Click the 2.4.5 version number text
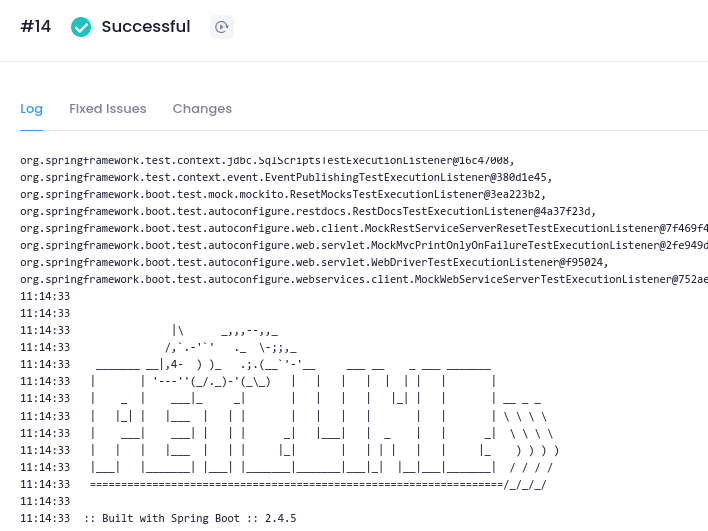Viewport: 708px width, 531px height. coord(280,518)
